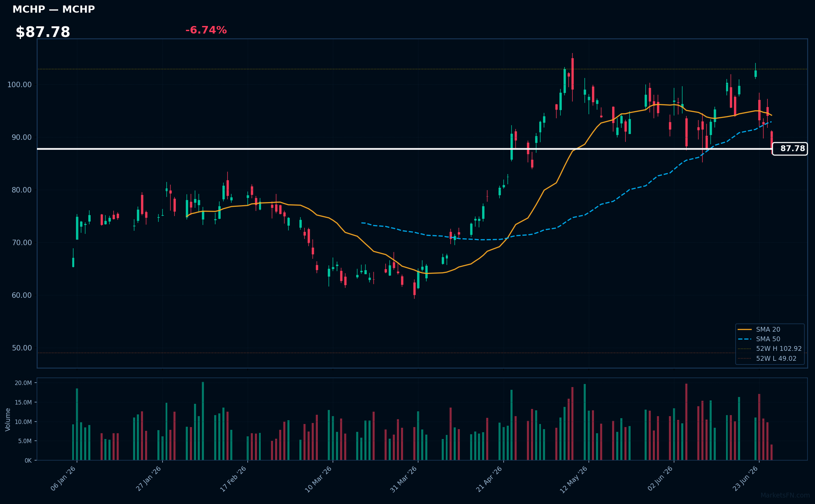Click the -6.74% change percentage
815x504 pixels.
(x=206, y=30)
